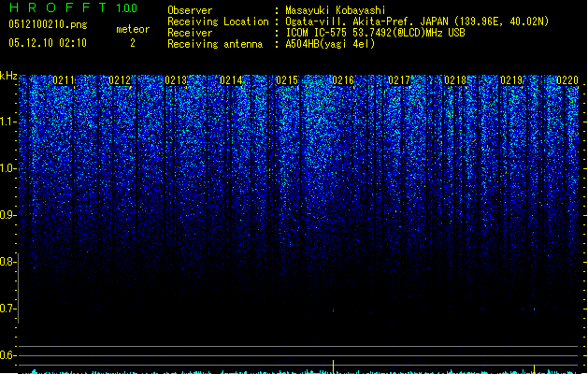588x374 pixels.
Task: Click the magenta meteor echo near 0216
Action: [x=334, y=309]
